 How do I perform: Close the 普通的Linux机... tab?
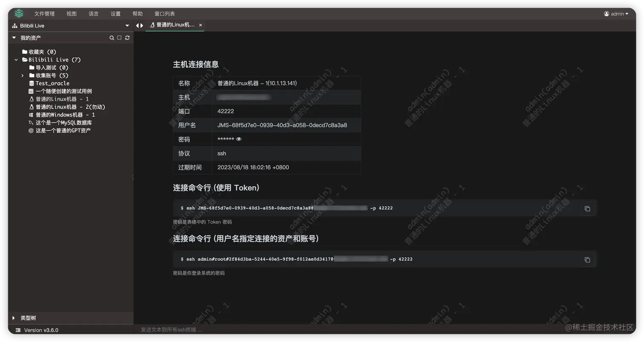[x=201, y=25]
